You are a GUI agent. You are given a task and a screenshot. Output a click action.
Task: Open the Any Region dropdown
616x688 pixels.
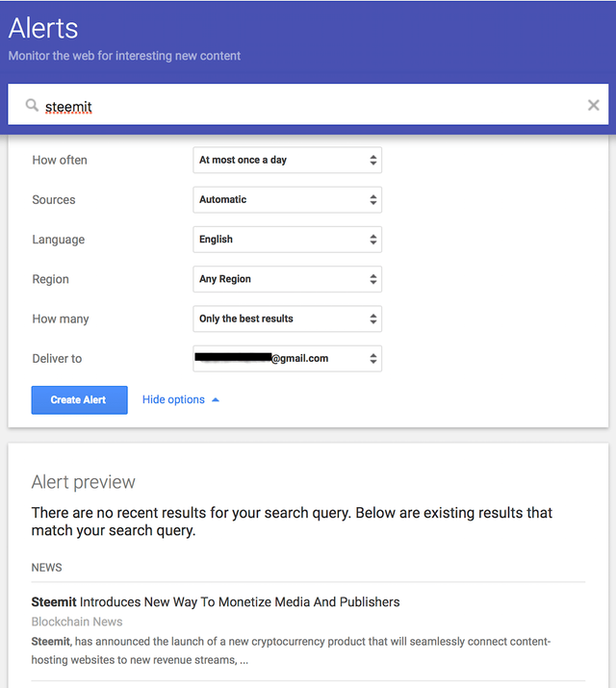point(288,279)
